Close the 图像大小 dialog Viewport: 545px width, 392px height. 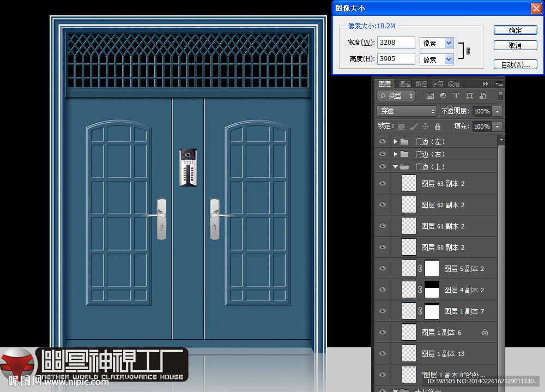(536, 8)
